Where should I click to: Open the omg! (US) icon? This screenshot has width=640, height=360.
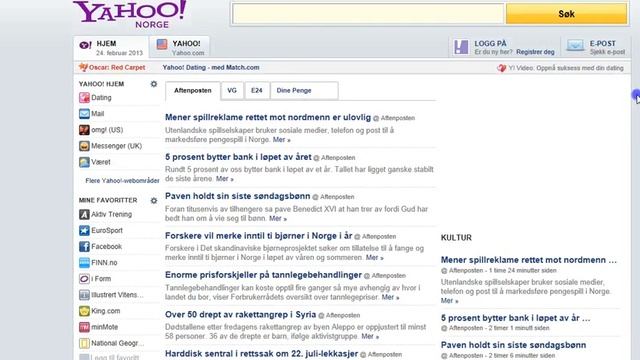pyautogui.click(x=84, y=130)
